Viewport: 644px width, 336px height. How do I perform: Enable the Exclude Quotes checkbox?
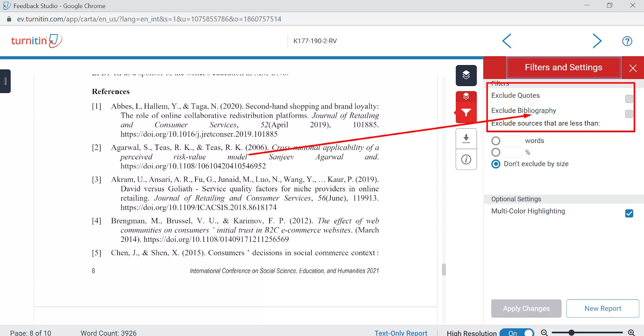click(x=629, y=99)
